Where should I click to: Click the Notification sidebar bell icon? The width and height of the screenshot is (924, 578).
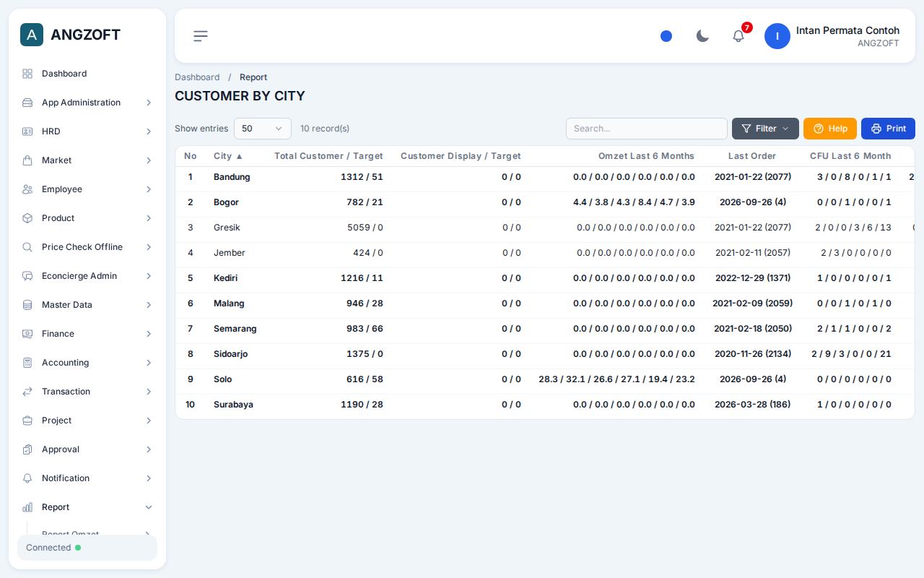pyautogui.click(x=27, y=478)
